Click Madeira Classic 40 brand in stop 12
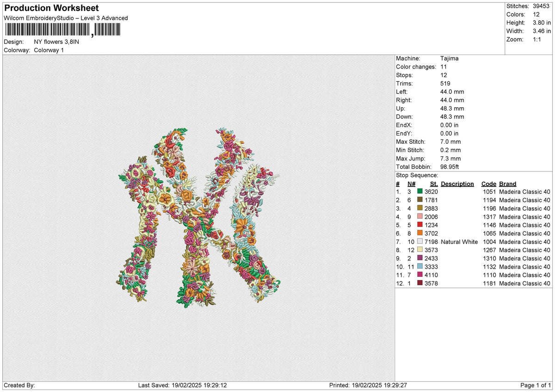The image size is (555, 392). pos(525,283)
